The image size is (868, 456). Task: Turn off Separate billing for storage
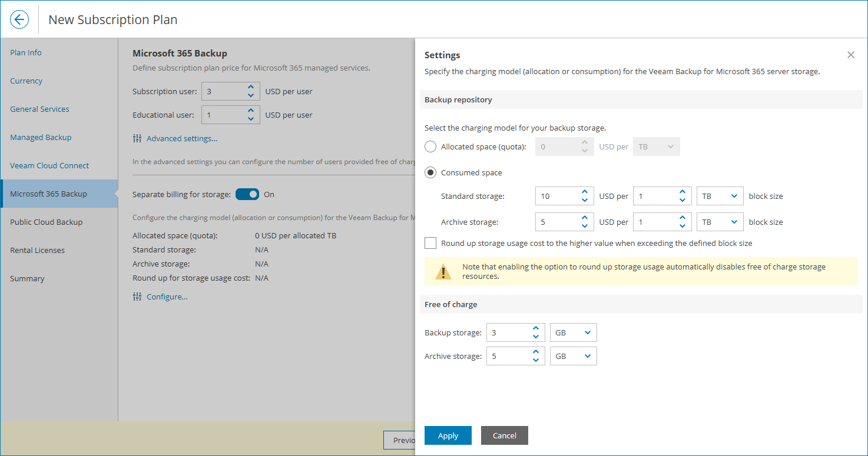(247, 194)
